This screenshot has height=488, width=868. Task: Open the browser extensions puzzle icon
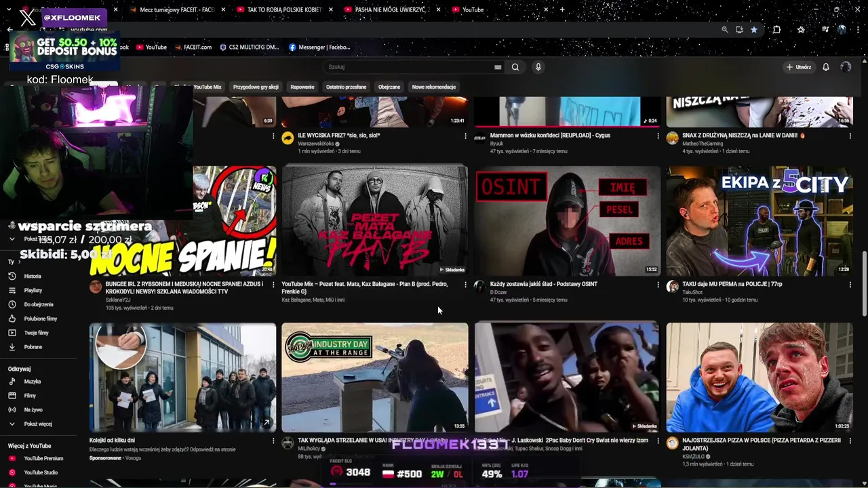click(777, 30)
